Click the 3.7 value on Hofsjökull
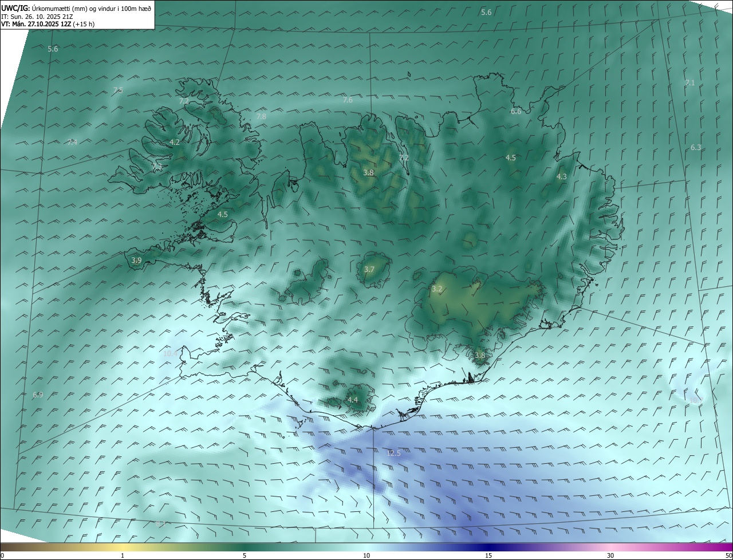This screenshot has width=733, height=560. tap(369, 269)
